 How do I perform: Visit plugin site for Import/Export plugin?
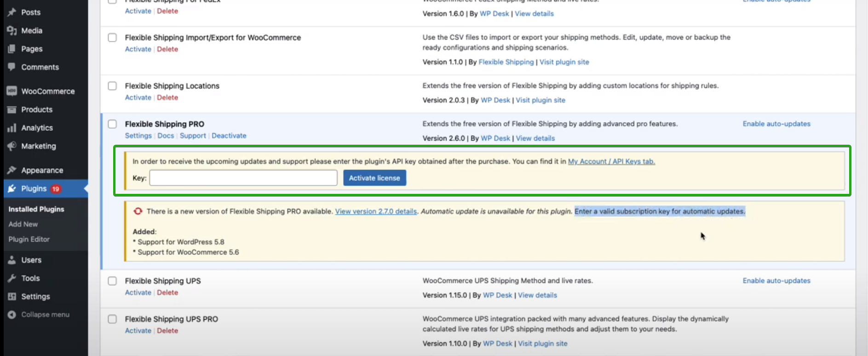coord(564,62)
